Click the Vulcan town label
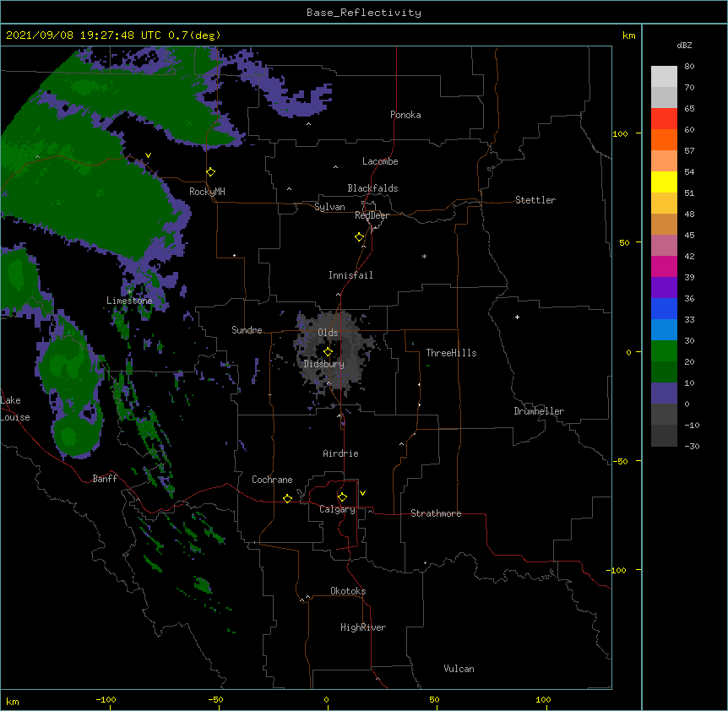The image size is (728, 711). (x=459, y=669)
